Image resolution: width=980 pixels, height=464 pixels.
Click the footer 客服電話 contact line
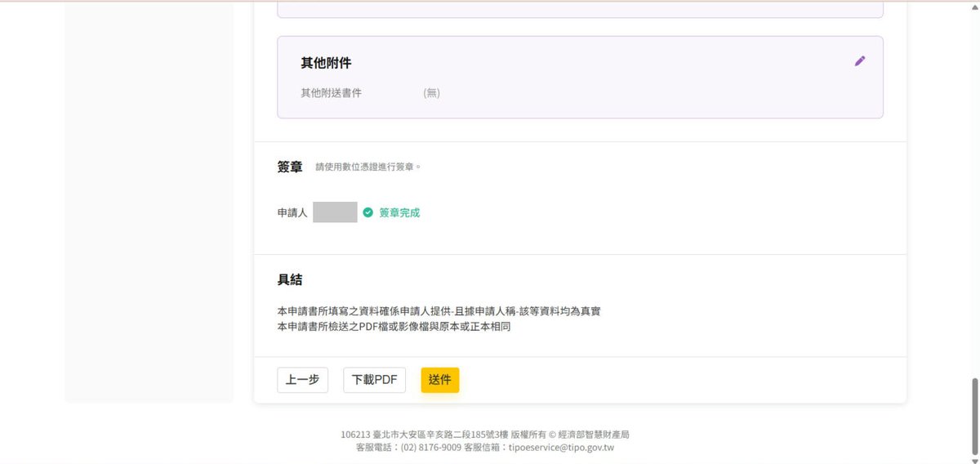pos(485,448)
